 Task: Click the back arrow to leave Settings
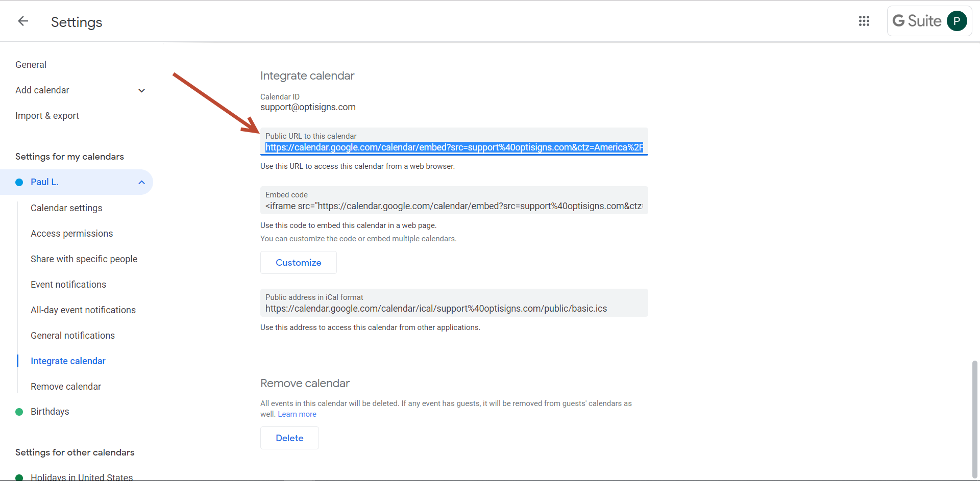pyautogui.click(x=23, y=21)
